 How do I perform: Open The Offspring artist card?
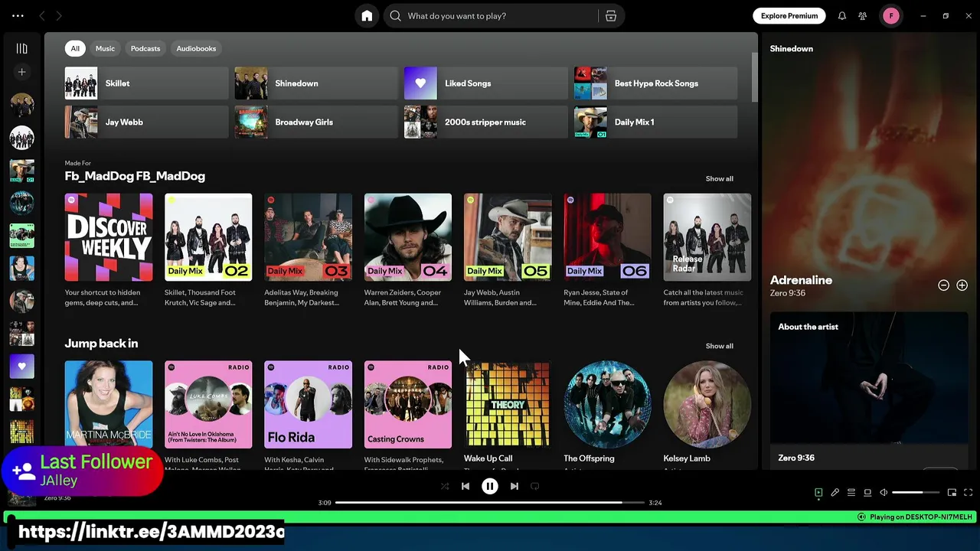tap(607, 413)
